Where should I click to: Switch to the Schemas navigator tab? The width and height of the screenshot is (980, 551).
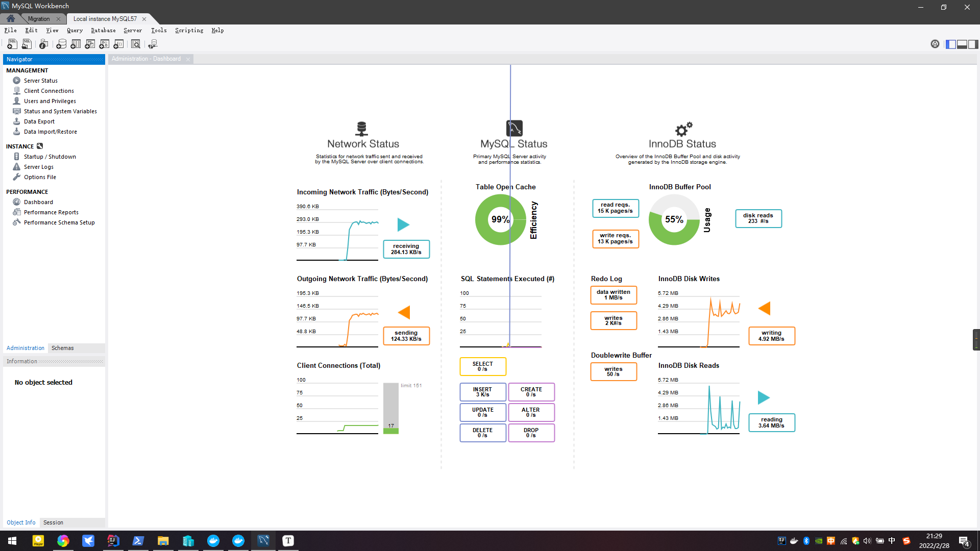point(62,348)
